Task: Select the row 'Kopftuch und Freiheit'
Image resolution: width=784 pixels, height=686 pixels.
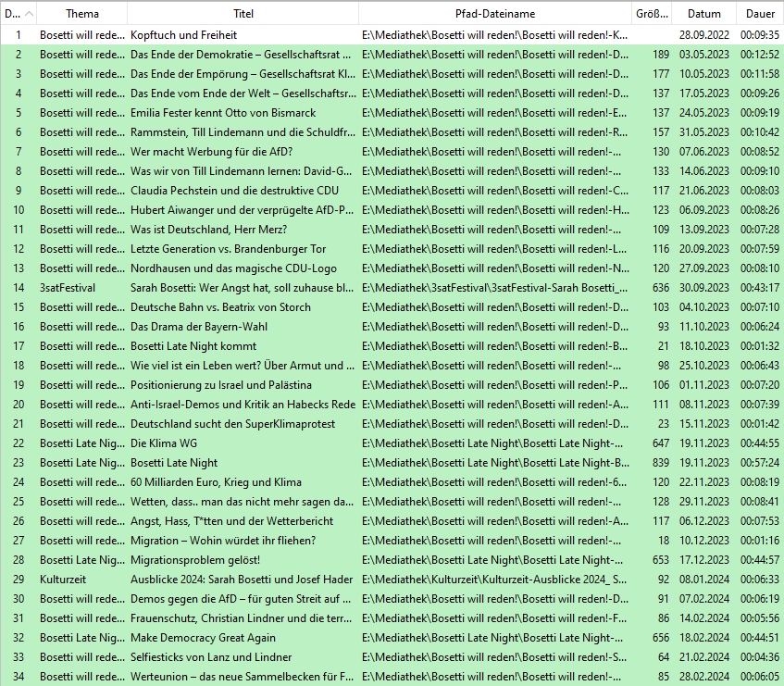Action: [183, 34]
